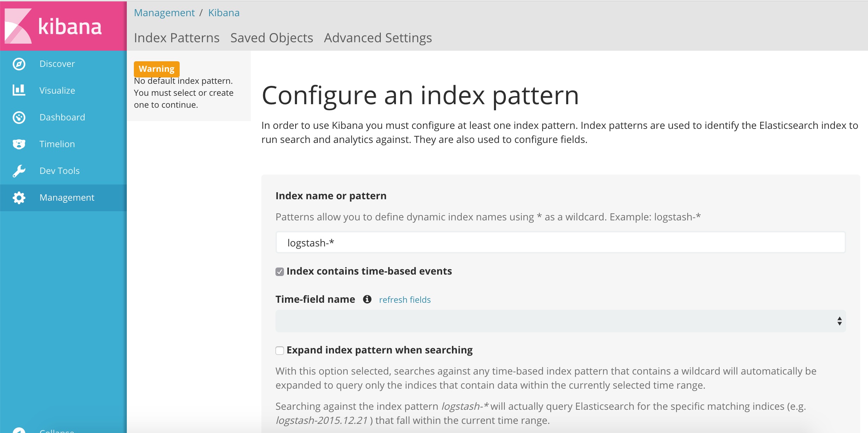Switch to the Saved Objects tab
The height and width of the screenshot is (433, 868).
pos(272,38)
